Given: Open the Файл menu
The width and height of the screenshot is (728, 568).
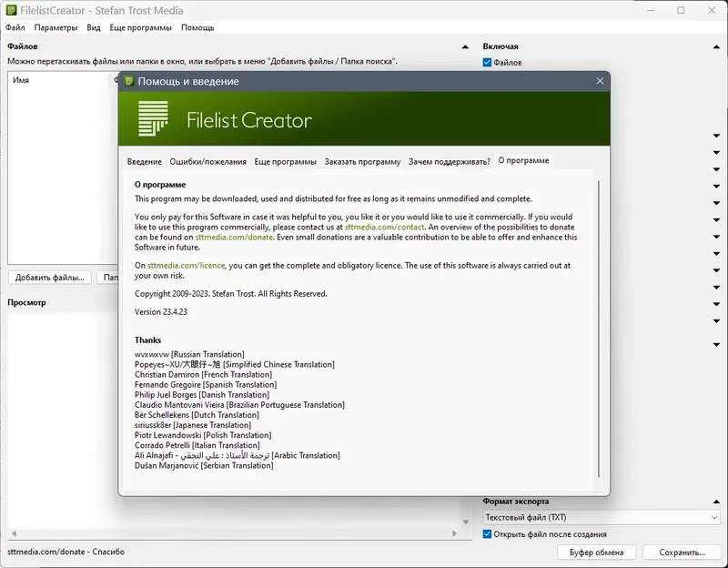Looking at the screenshot, I should [x=15, y=28].
